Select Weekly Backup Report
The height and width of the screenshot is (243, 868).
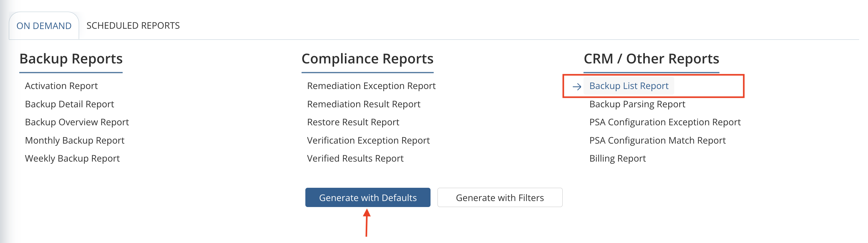[72, 158]
